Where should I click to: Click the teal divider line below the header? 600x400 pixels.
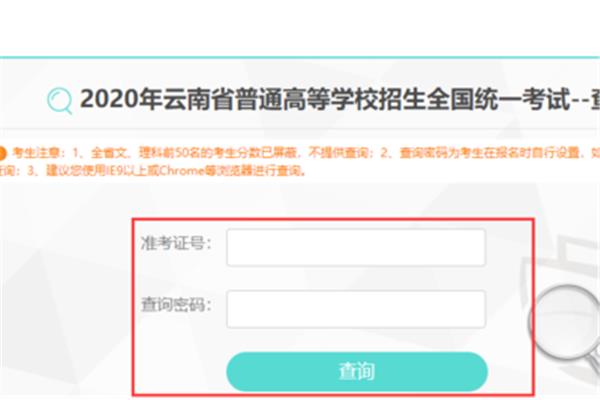pyautogui.click(x=300, y=58)
